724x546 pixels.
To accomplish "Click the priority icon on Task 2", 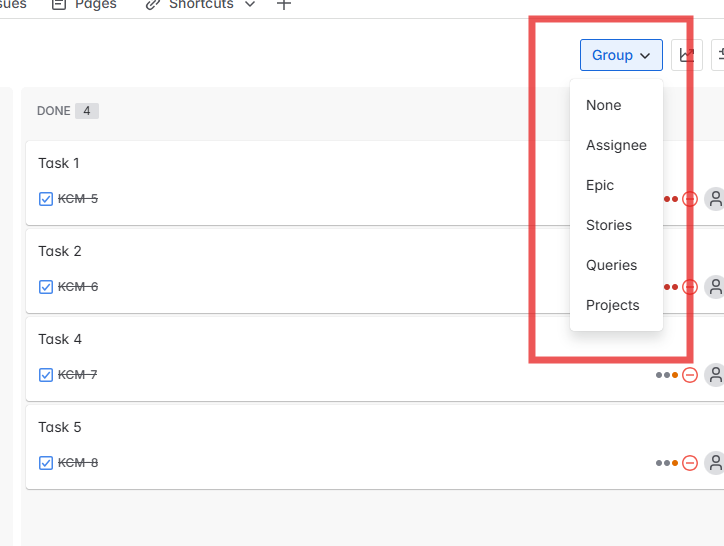I will 690,287.
